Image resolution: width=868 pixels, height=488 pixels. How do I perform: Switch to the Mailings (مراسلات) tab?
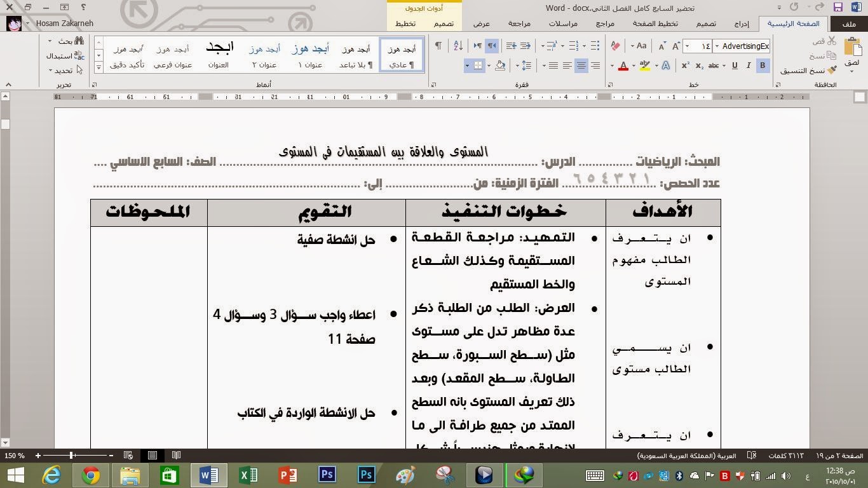point(564,24)
